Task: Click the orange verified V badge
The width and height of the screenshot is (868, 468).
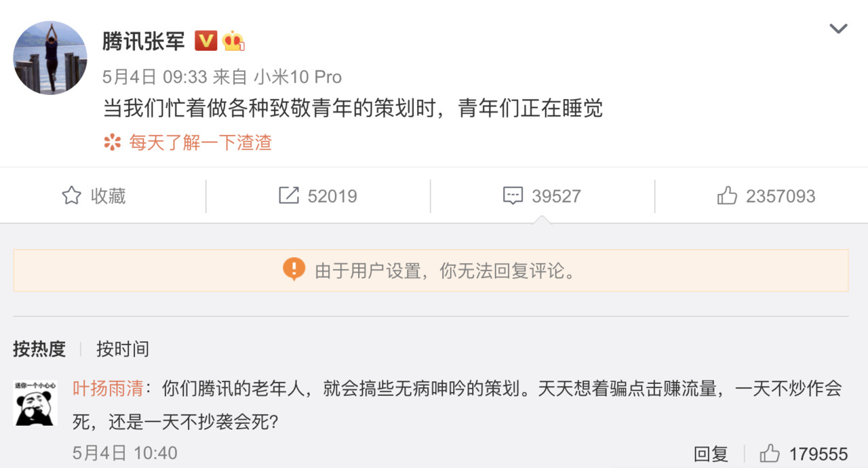Action: coord(206,41)
